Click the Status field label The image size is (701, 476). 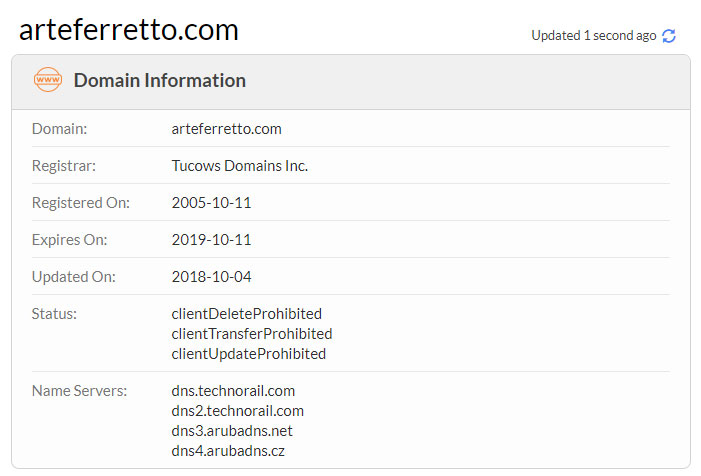[54, 314]
